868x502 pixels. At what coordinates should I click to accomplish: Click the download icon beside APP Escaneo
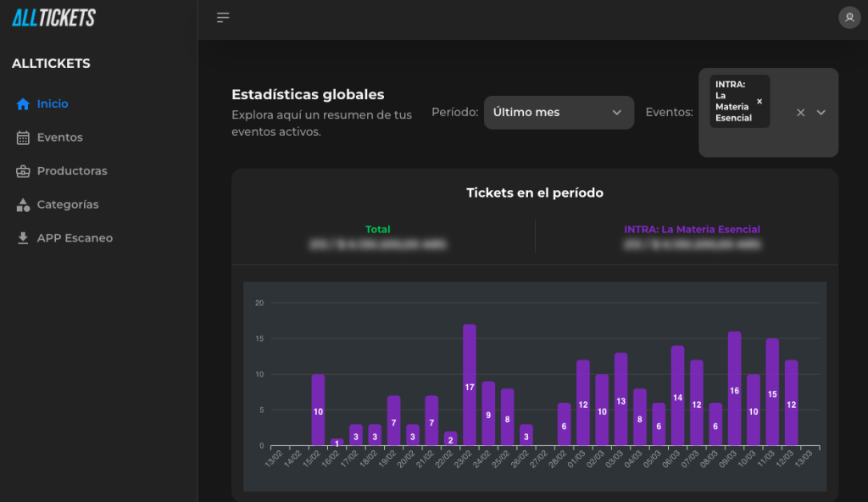point(23,238)
